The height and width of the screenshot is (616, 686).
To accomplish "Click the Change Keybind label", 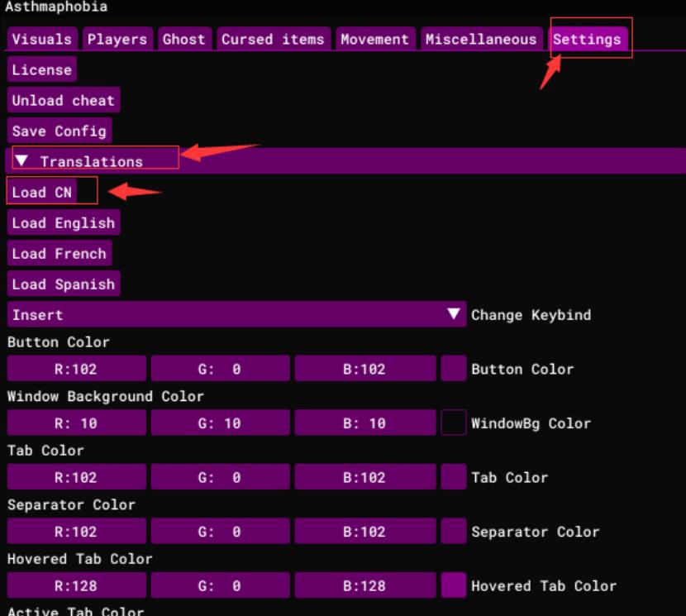I will pos(531,315).
